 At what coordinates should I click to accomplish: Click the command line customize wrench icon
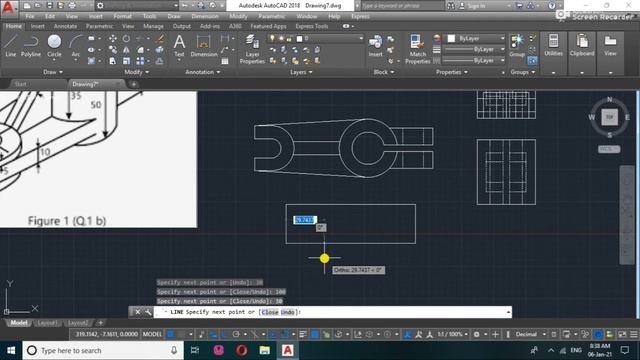coord(148,312)
